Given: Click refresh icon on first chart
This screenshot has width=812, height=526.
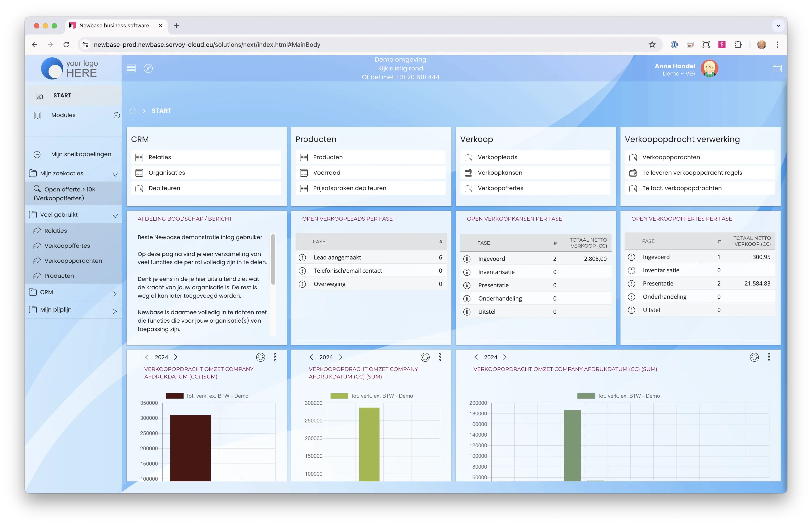Looking at the screenshot, I should [260, 357].
